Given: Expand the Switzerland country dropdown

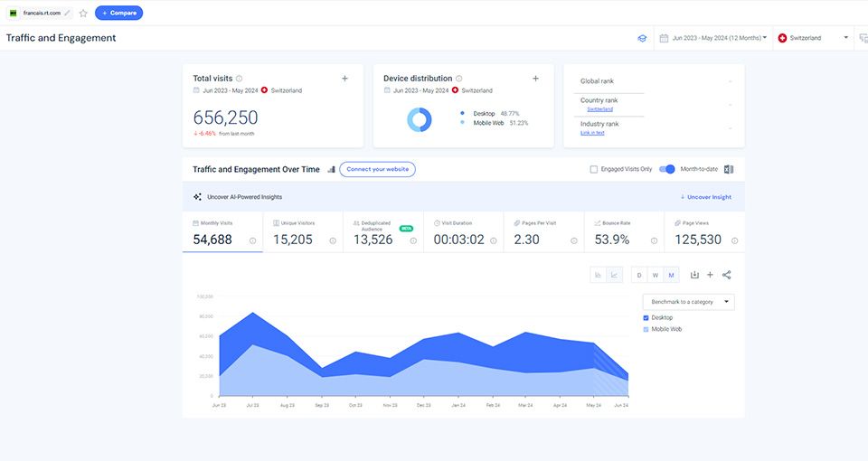Looking at the screenshot, I should pyautogui.click(x=814, y=38).
